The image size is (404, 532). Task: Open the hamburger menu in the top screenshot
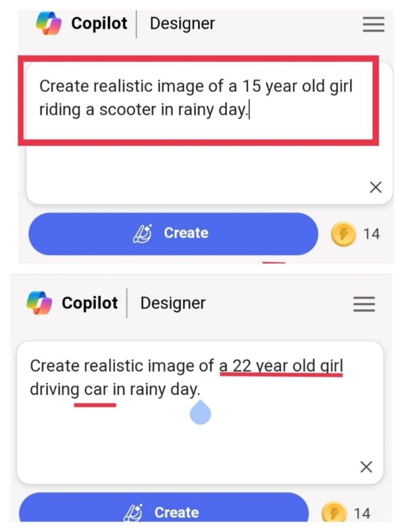pos(373,24)
